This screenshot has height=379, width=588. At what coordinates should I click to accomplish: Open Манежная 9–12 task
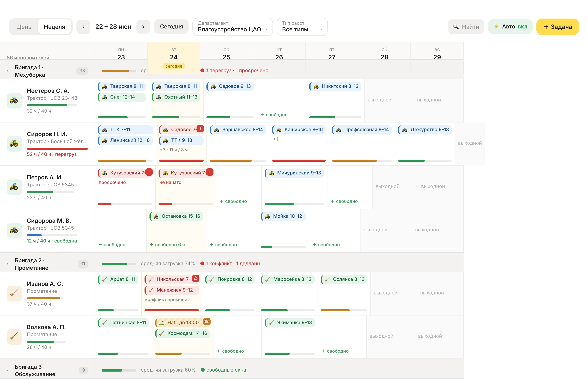pyautogui.click(x=172, y=290)
